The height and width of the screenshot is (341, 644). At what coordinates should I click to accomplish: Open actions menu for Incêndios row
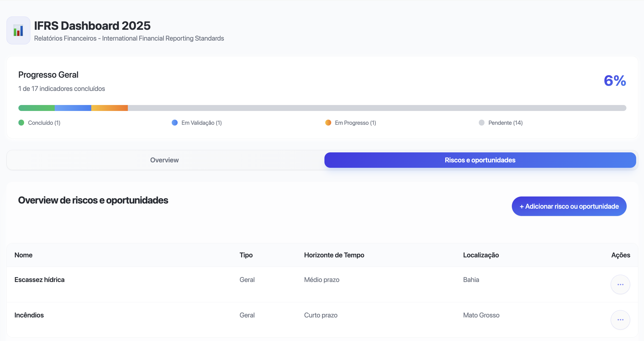tap(620, 320)
